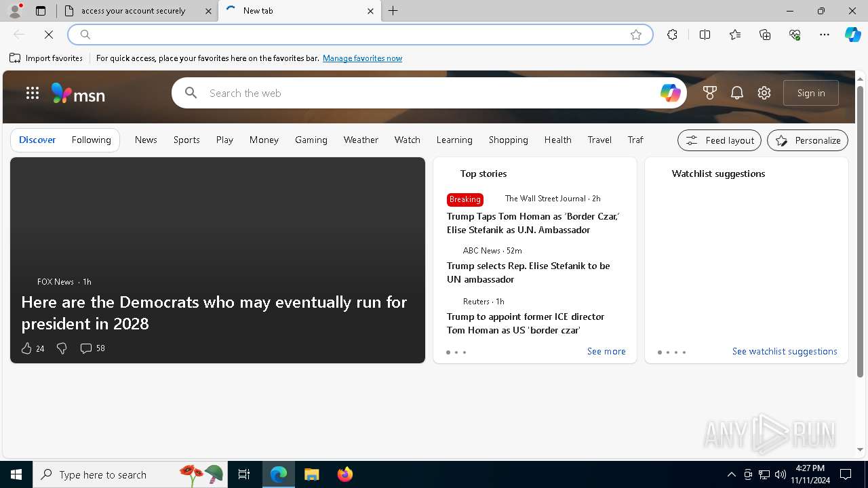Open the Learning category
This screenshot has height=488, width=868.
[x=454, y=140]
